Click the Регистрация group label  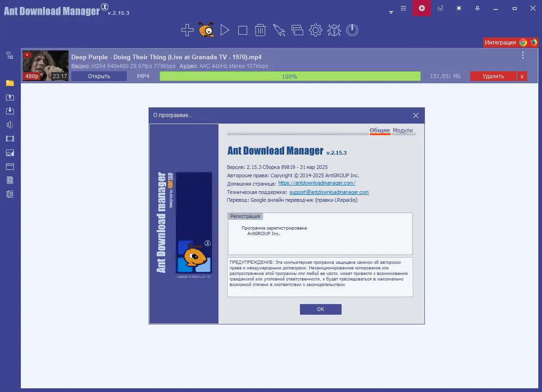245,216
